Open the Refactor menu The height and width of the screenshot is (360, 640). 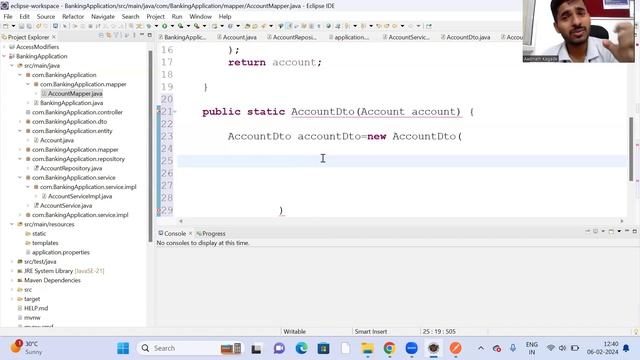tap(73, 16)
